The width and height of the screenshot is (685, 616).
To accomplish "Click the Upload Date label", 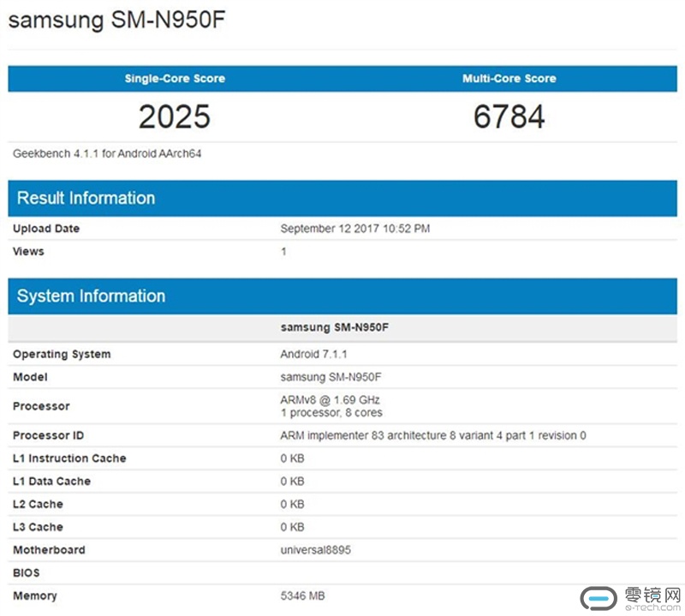I will coord(46,228).
